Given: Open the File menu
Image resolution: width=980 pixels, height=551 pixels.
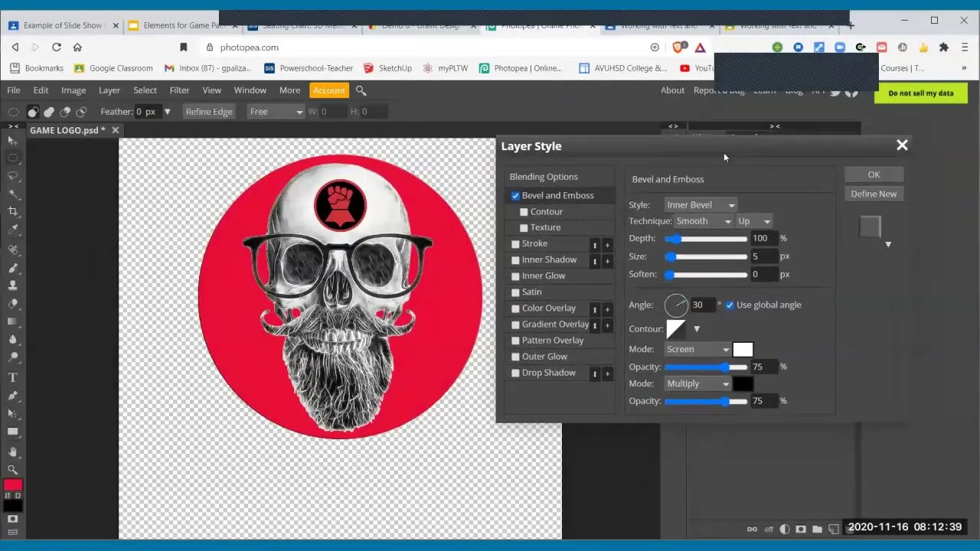Looking at the screenshot, I should click(14, 90).
